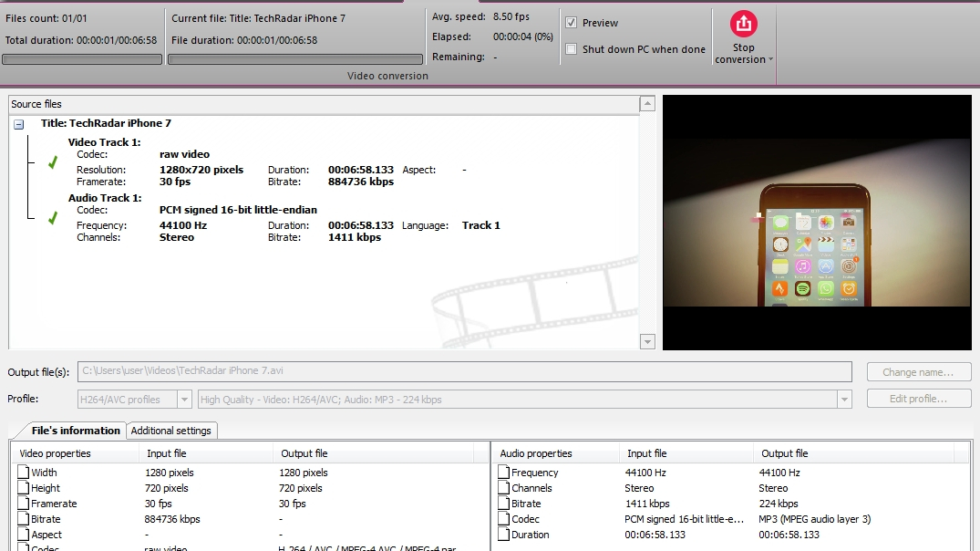Viewport: 980px width, 551px height.
Task: Open the High Quality profile preset dropdown
Action: 844,399
